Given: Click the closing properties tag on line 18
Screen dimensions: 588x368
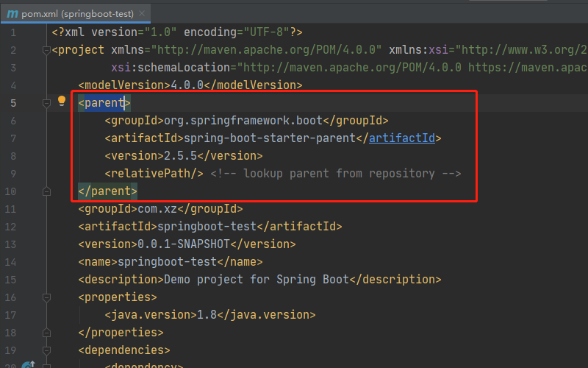Looking at the screenshot, I should (x=121, y=333).
